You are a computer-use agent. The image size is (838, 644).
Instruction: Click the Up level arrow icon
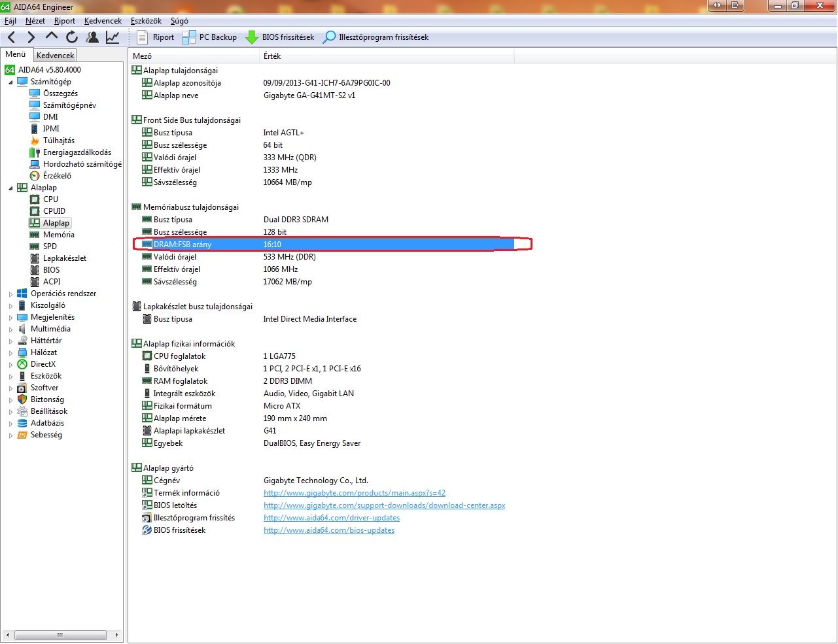pyautogui.click(x=52, y=37)
